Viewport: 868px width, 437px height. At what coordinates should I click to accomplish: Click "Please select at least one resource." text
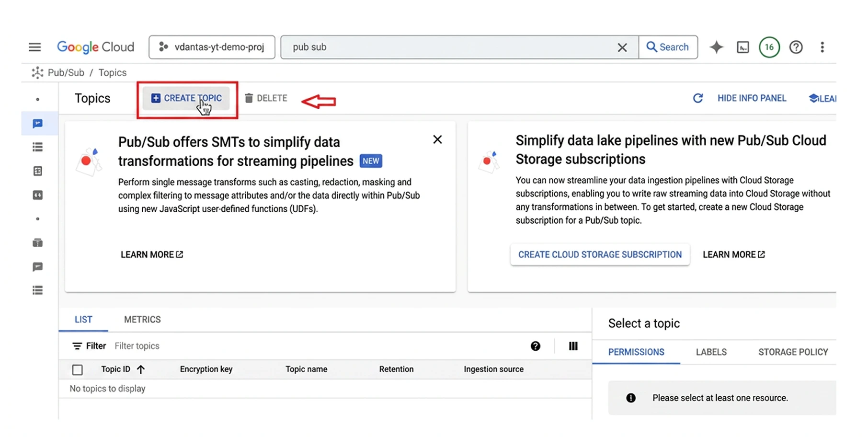[x=720, y=398]
